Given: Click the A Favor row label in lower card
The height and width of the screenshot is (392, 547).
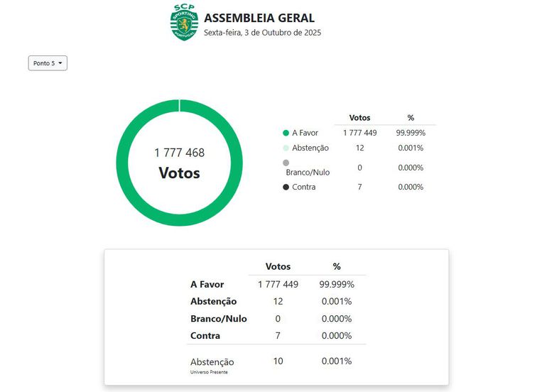Looking at the screenshot, I should pos(207,284).
